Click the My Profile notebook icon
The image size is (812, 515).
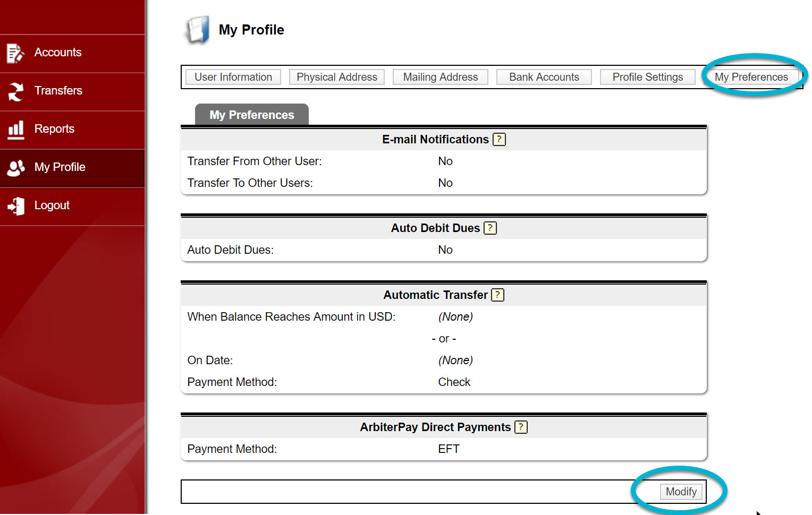click(x=197, y=30)
